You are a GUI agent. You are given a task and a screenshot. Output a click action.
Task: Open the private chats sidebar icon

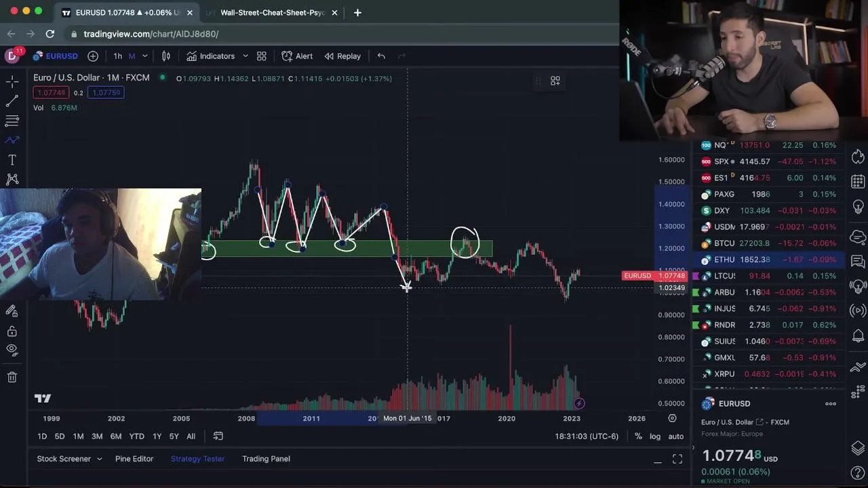point(858,261)
